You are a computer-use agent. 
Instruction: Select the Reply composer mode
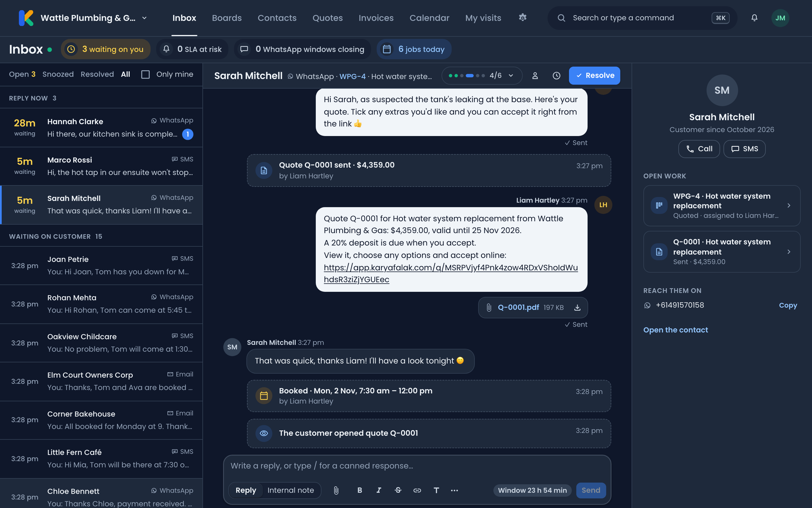(x=246, y=490)
